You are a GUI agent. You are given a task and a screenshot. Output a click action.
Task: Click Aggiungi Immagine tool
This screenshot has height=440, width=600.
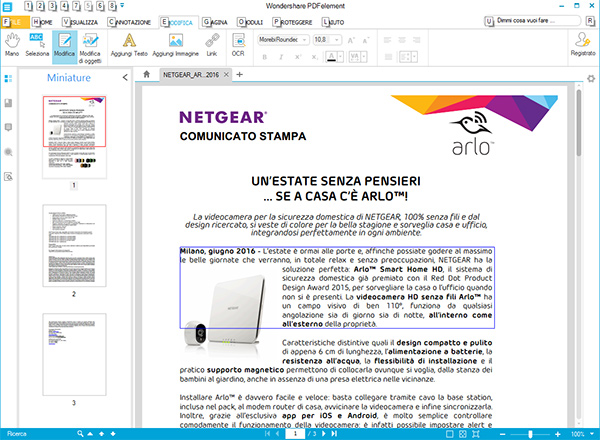click(x=176, y=45)
